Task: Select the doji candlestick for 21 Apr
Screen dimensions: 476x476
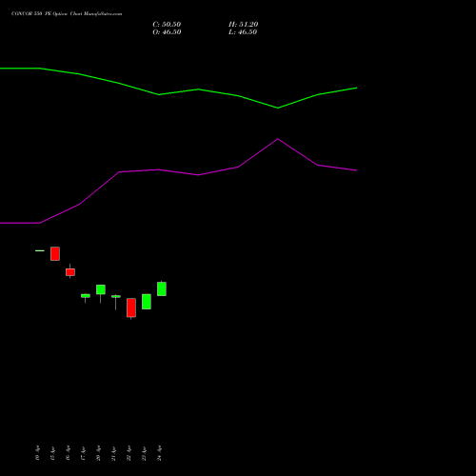Action: (116, 296)
